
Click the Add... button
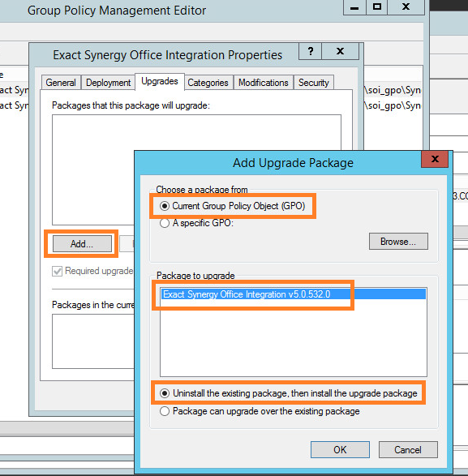click(x=82, y=244)
